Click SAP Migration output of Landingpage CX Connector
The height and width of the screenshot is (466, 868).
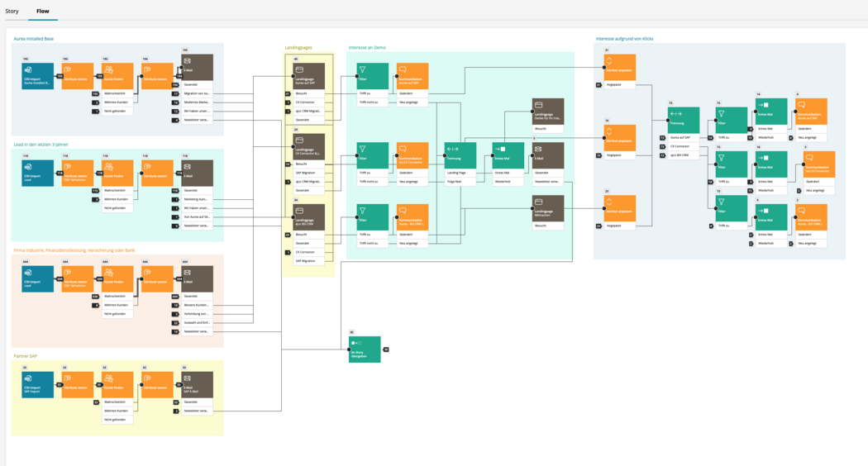309,173
